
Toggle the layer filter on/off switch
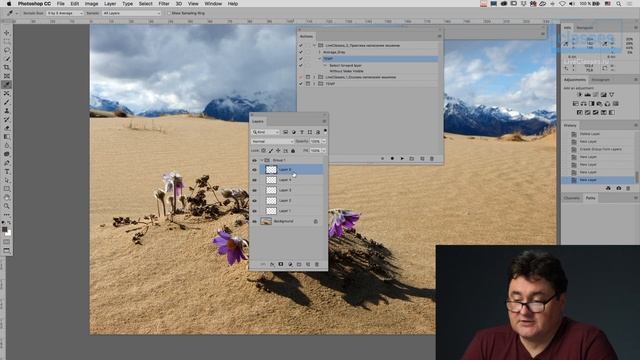tap(325, 131)
